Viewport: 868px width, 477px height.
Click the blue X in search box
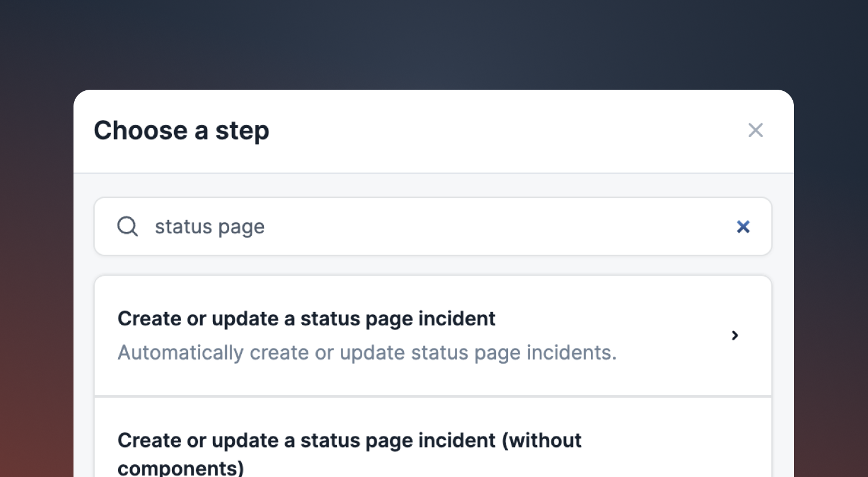coord(743,226)
